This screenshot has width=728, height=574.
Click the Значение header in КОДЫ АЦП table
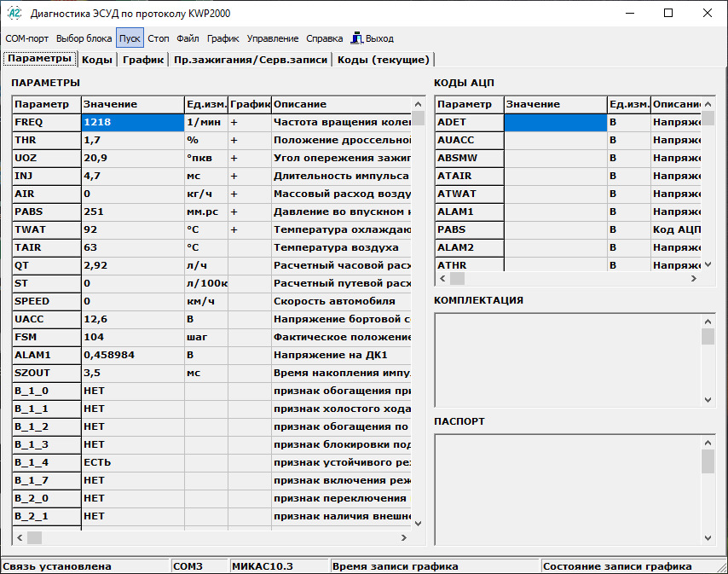coord(556,105)
